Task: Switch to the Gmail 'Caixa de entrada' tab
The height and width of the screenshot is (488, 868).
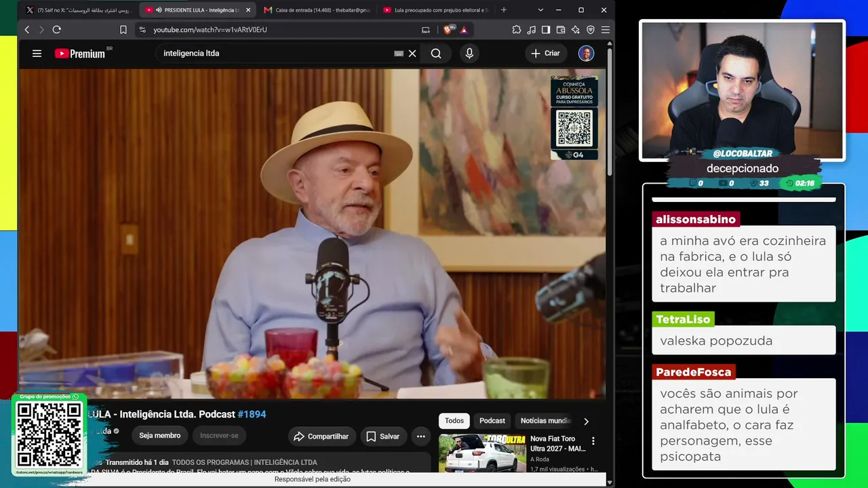Action: point(316,10)
